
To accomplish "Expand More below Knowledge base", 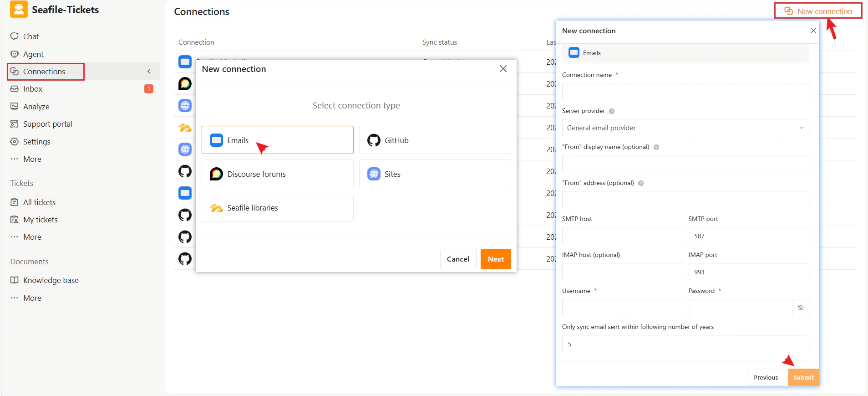I will coord(32,298).
